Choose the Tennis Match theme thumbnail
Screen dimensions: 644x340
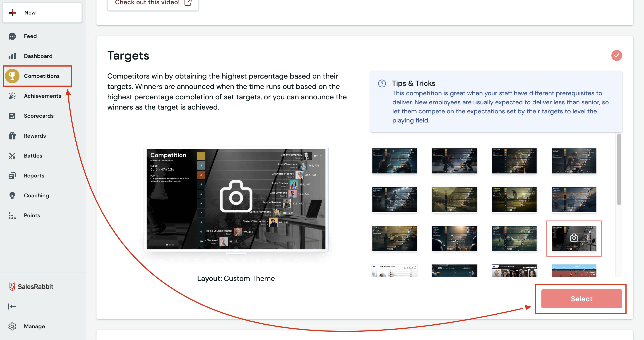pyautogui.click(x=514, y=161)
